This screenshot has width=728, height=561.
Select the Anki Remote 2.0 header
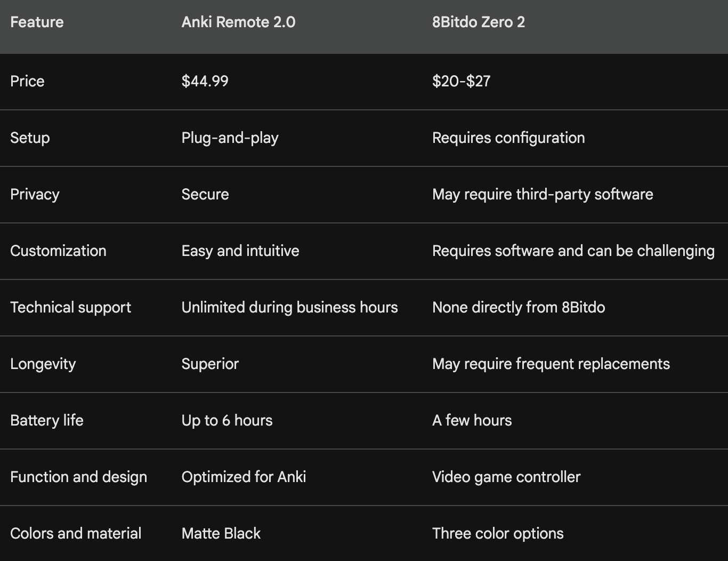point(238,22)
